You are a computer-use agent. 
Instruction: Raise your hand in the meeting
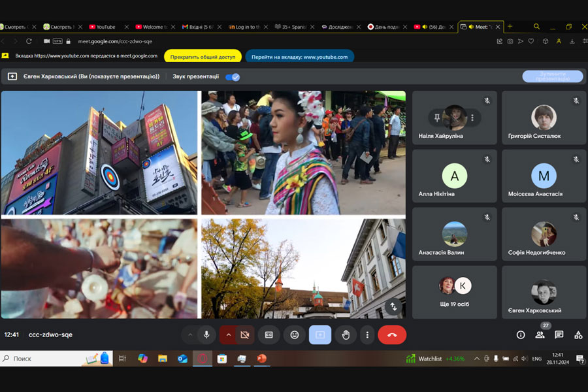[x=346, y=335]
